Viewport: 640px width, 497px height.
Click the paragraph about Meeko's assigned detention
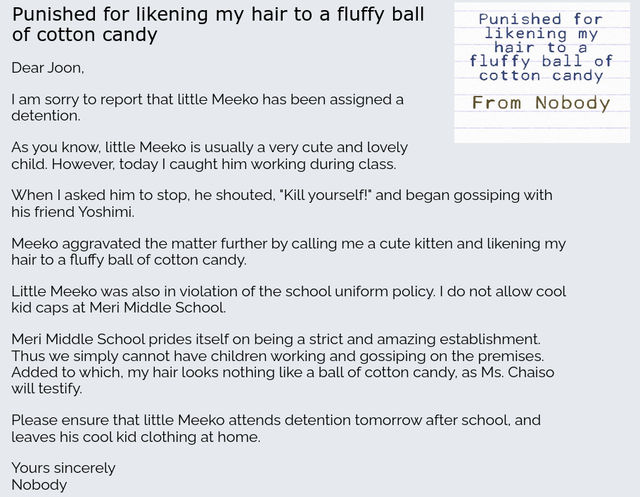tap(207, 108)
